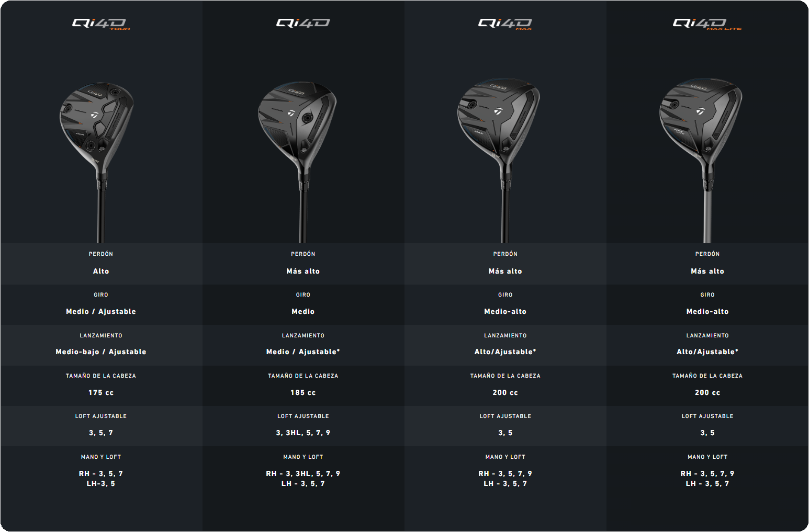Select the "Medio / Ajustable" giro value

pos(101,311)
